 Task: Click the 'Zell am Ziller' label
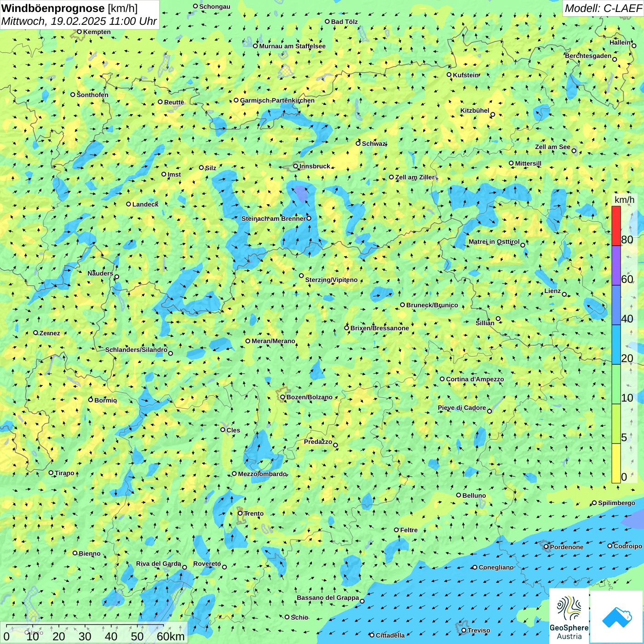[414, 177]
